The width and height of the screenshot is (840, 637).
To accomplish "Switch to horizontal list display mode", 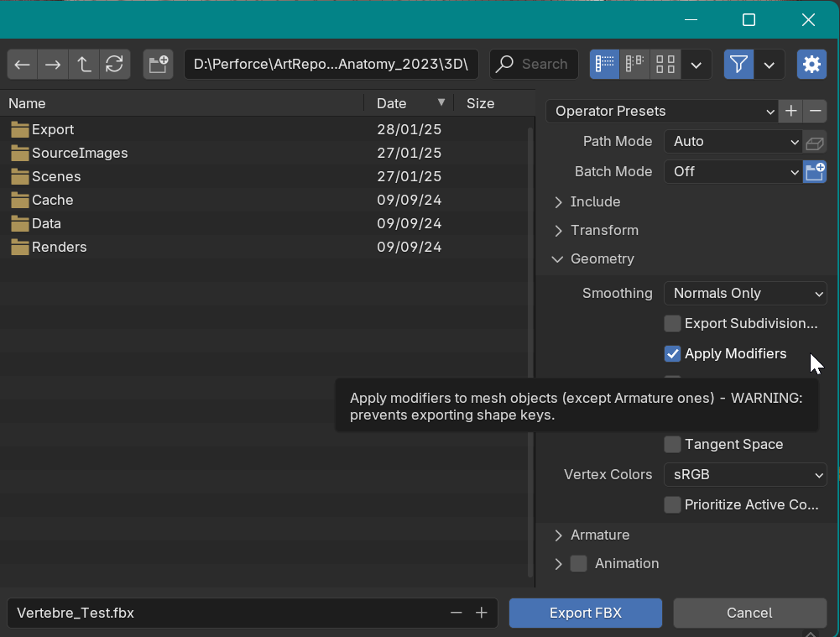I will [634, 65].
